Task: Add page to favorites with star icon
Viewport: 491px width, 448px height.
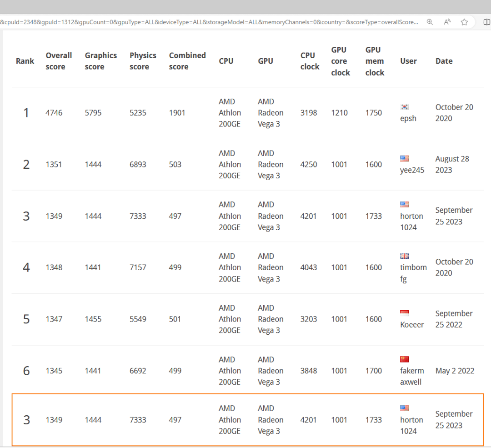Action: [x=464, y=22]
